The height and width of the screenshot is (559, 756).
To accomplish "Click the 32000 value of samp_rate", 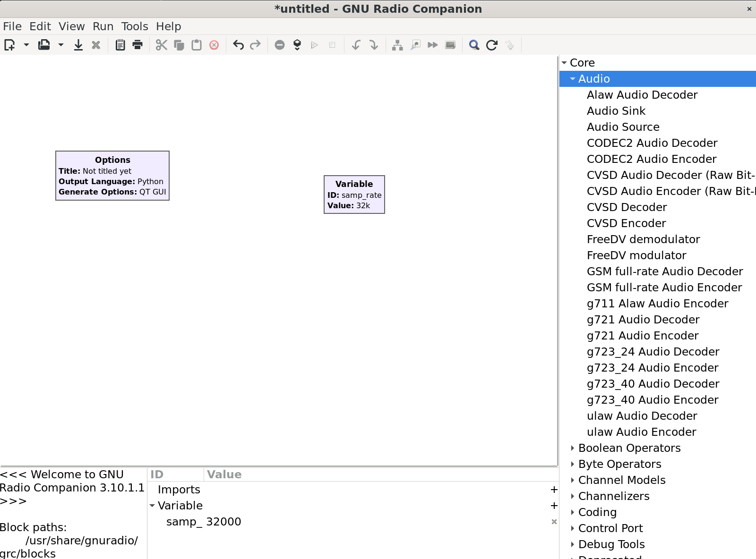I will [x=223, y=522].
